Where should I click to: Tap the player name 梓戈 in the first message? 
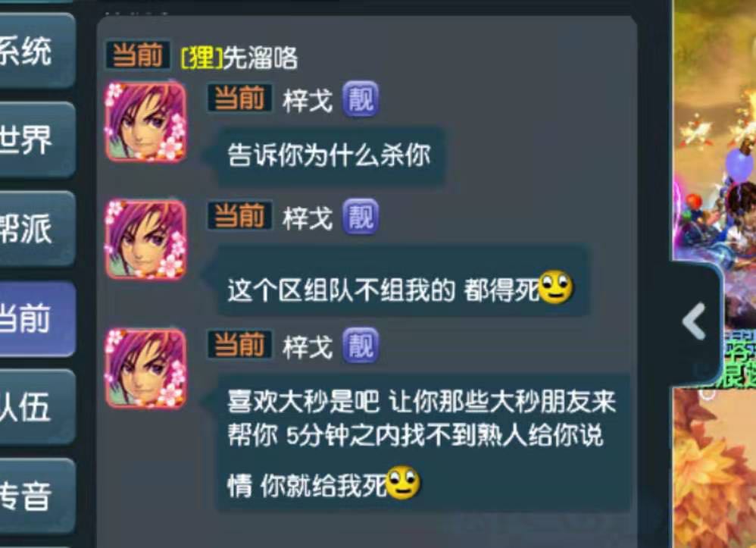(308, 100)
